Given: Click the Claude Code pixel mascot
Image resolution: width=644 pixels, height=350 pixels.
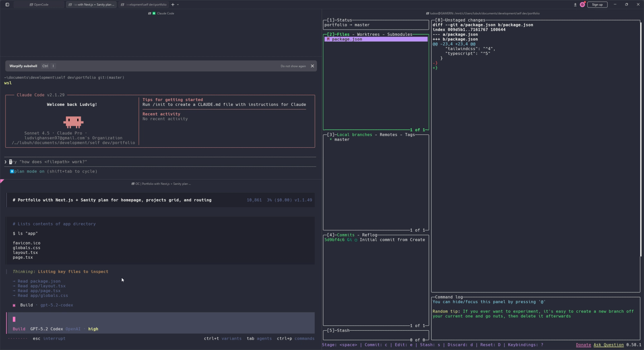Looking at the screenshot, I should (73, 121).
